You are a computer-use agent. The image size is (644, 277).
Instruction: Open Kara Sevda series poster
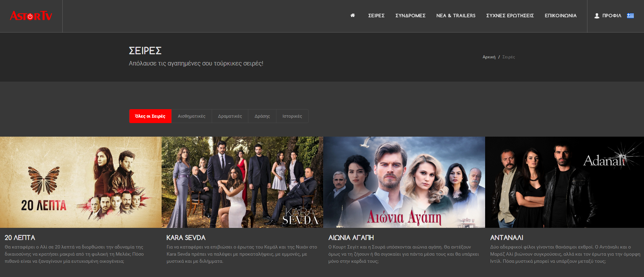pyautogui.click(x=243, y=182)
